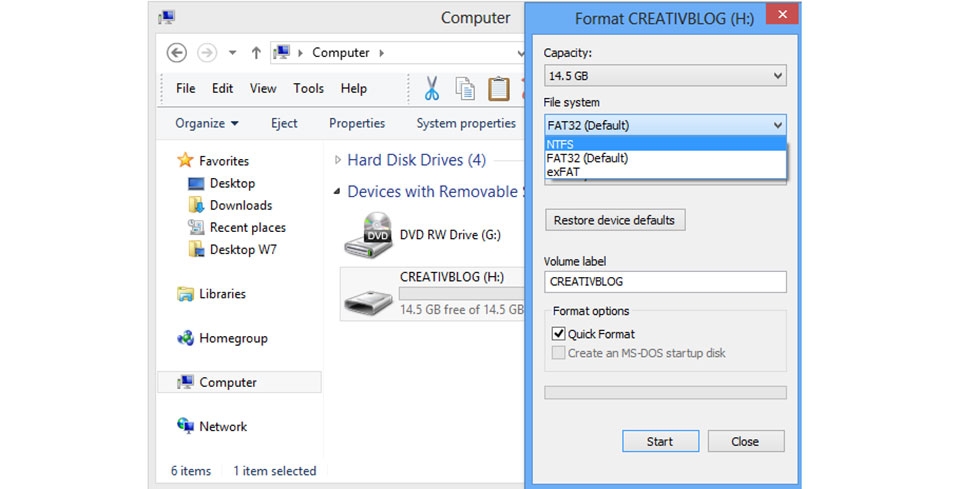Choose exFAT from file system list
The width and height of the screenshot is (960, 489).
pyautogui.click(x=665, y=171)
